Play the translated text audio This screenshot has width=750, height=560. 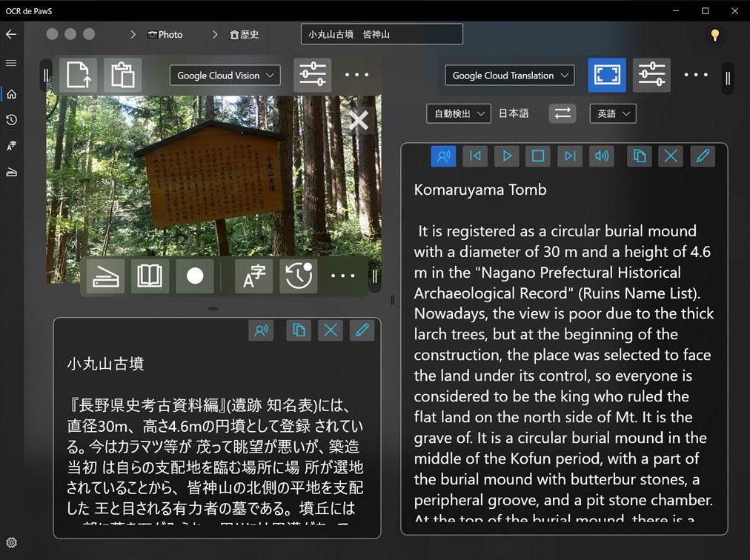click(x=507, y=156)
